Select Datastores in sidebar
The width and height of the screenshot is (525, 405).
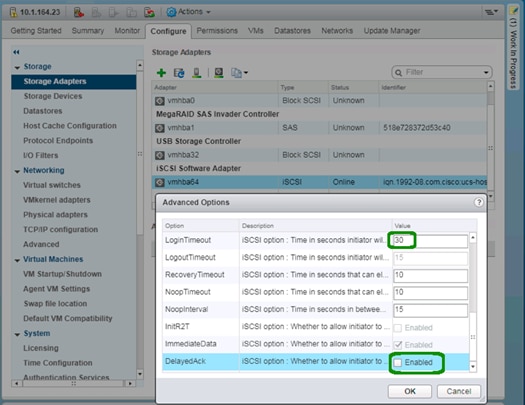click(x=43, y=111)
